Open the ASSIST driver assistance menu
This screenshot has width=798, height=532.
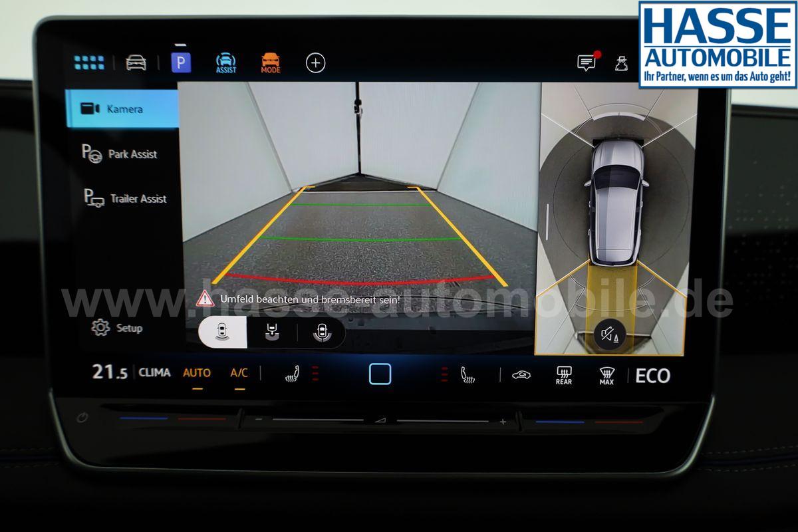(x=225, y=63)
